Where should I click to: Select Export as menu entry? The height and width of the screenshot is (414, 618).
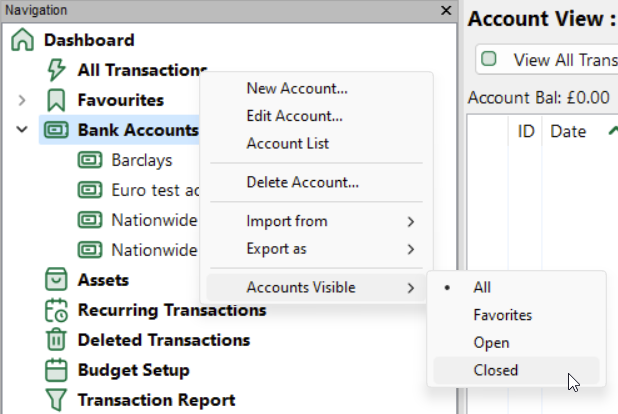316,249
